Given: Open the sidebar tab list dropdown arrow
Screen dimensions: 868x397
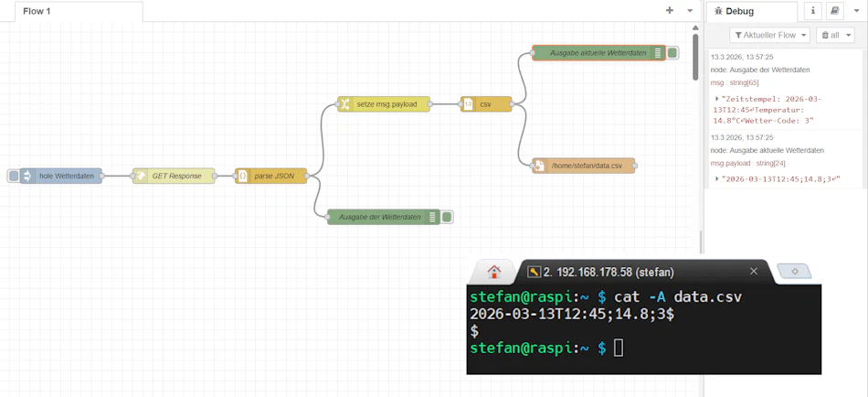Looking at the screenshot, I should point(857,11).
